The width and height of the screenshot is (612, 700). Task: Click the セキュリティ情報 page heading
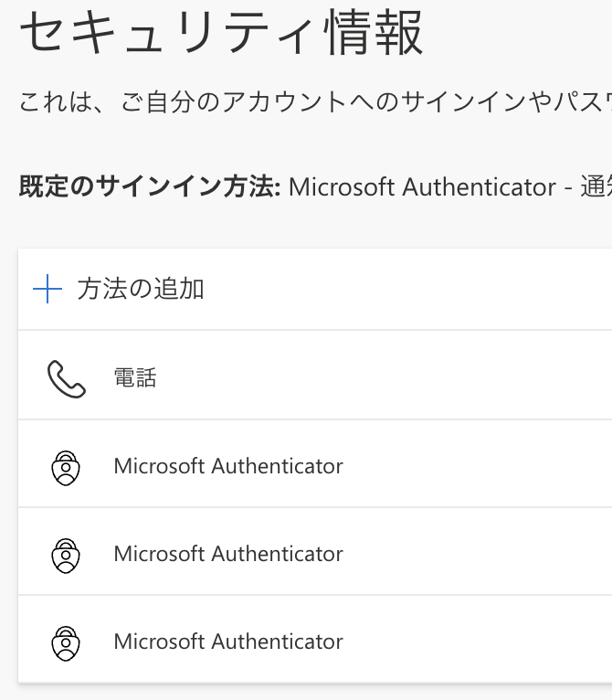coord(221,34)
